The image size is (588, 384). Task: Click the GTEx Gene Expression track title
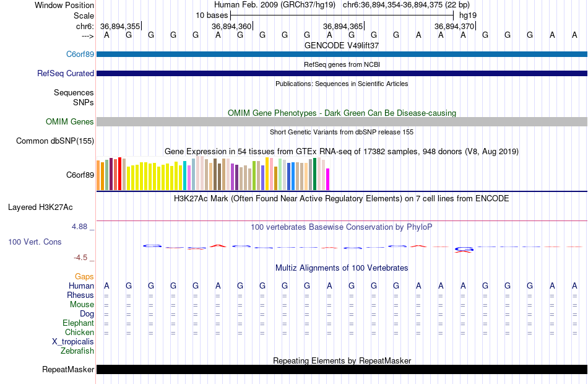click(x=342, y=151)
